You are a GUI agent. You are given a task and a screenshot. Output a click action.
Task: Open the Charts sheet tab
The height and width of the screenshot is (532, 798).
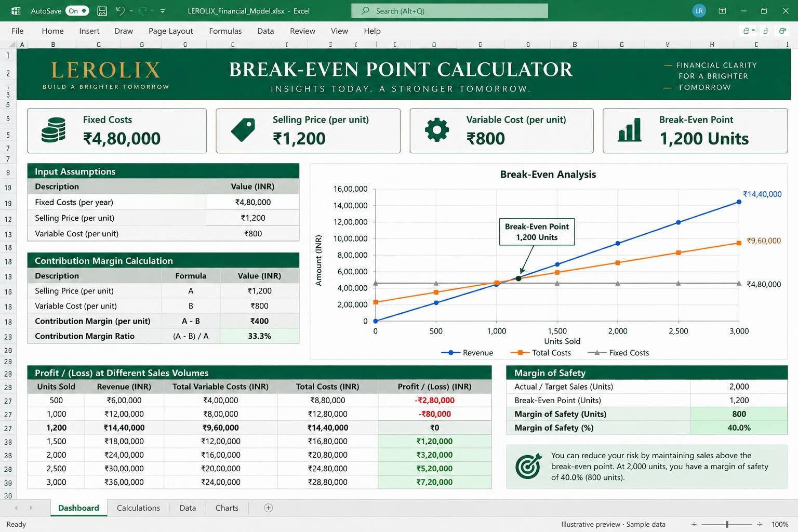point(227,508)
